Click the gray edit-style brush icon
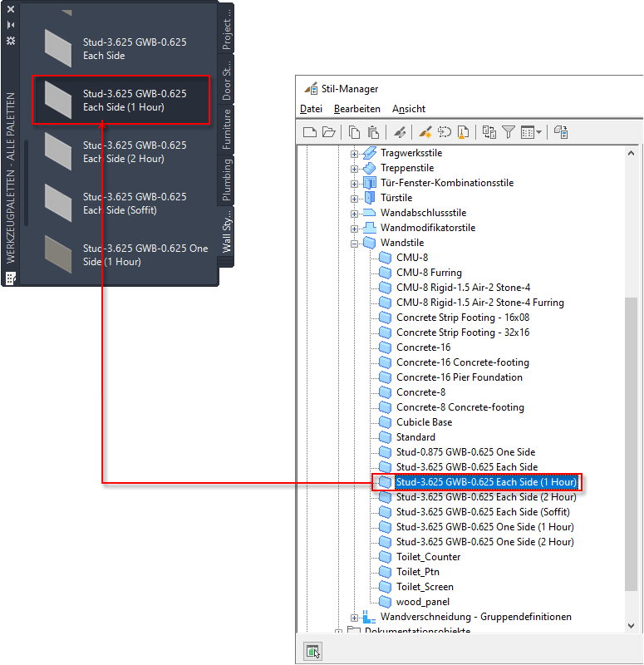 [399, 132]
